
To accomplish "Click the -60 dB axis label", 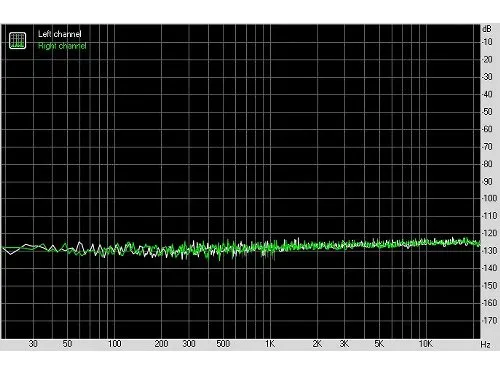I will [x=487, y=129].
